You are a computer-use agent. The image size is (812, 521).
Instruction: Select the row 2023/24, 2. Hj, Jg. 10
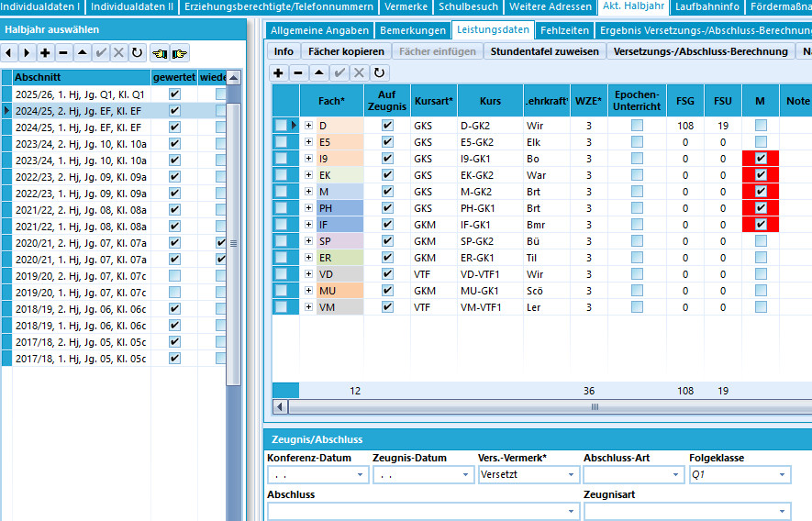click(81, 144)
